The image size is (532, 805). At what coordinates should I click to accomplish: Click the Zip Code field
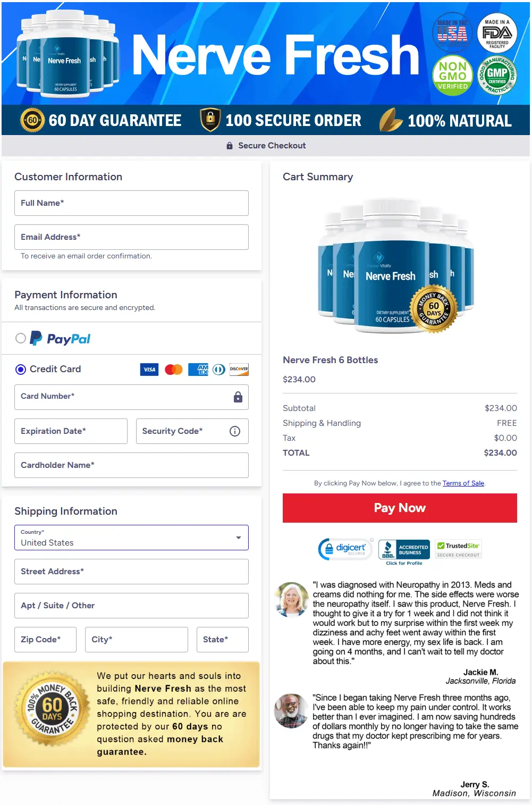point(45,640)
